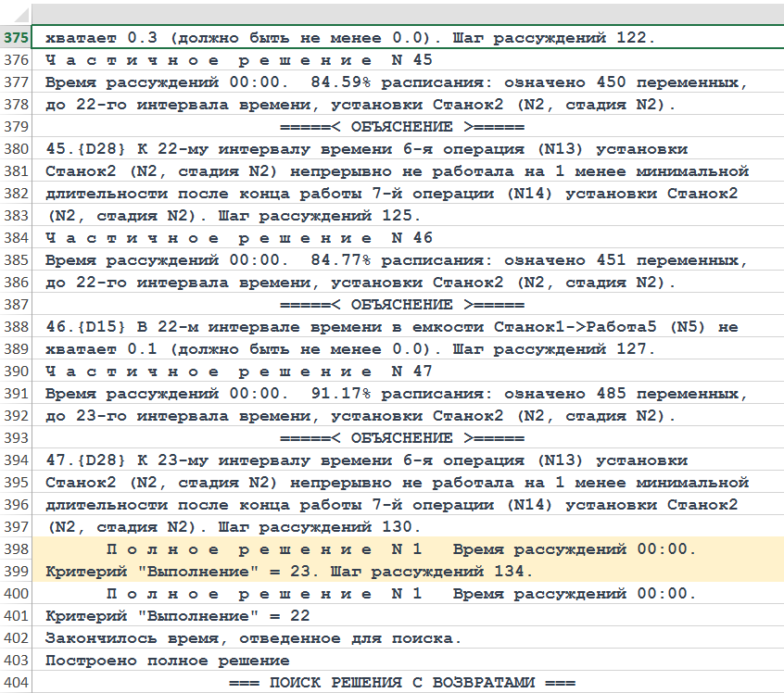Click row number 401 header
The height and width of the screenshot is (693, 784).
tap(15, 616)
